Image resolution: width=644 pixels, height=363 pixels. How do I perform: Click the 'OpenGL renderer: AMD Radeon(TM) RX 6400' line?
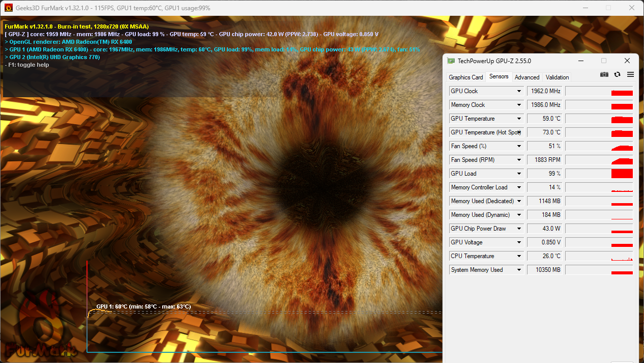[x=68, y=42]
